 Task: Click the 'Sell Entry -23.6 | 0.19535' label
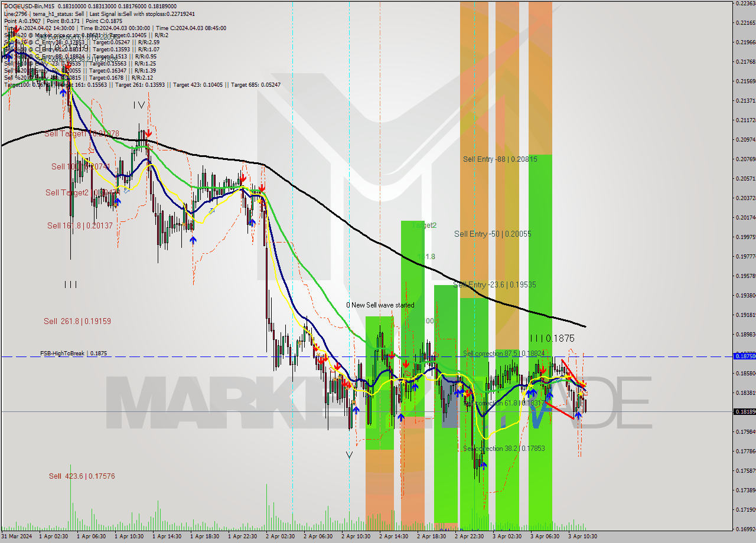click(x=494, y=284)
